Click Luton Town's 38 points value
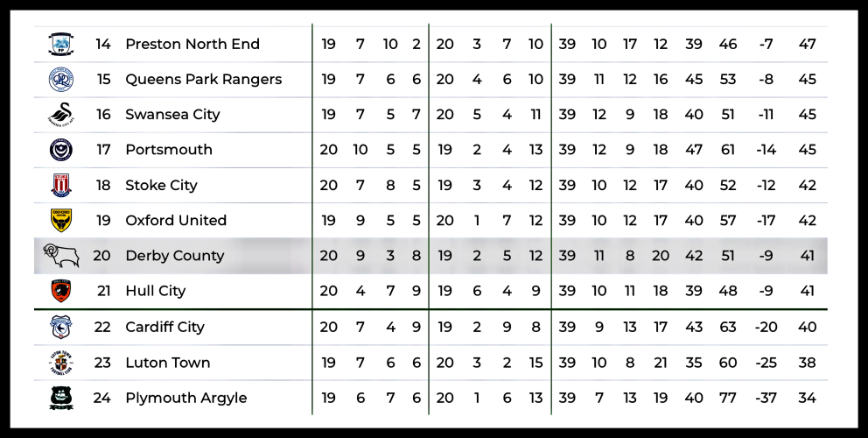The image size is (868, 438). tap(807, 363)
